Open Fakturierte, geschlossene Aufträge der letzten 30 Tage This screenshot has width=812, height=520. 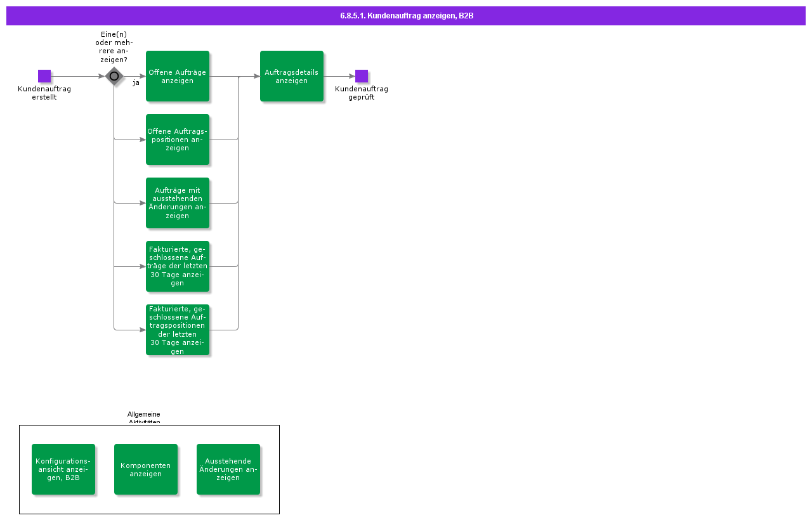click(x=178, y=266)
